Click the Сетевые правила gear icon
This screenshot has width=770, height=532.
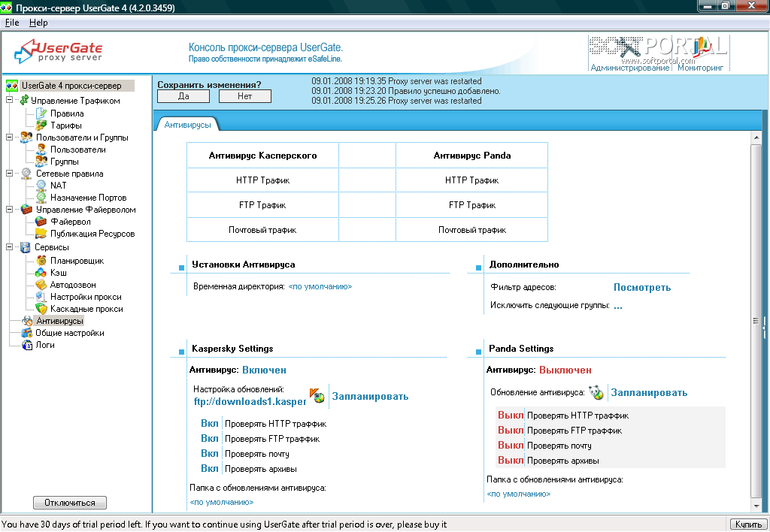26,174
